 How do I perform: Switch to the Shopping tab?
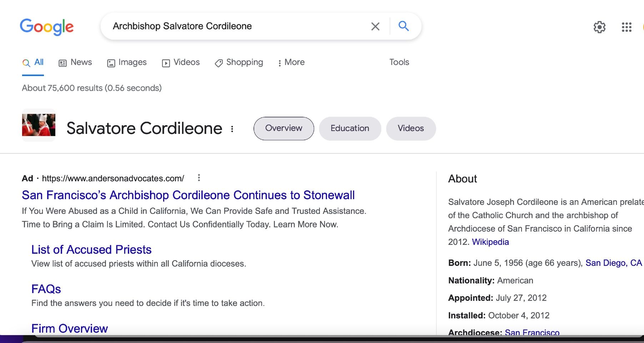(x=239, y=62)
